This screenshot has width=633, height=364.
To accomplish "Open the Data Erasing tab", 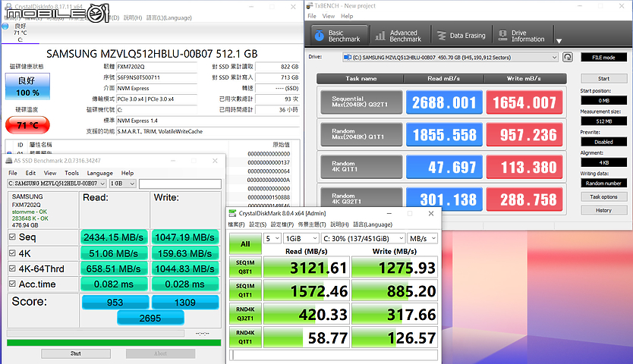I will coord(461,36).
